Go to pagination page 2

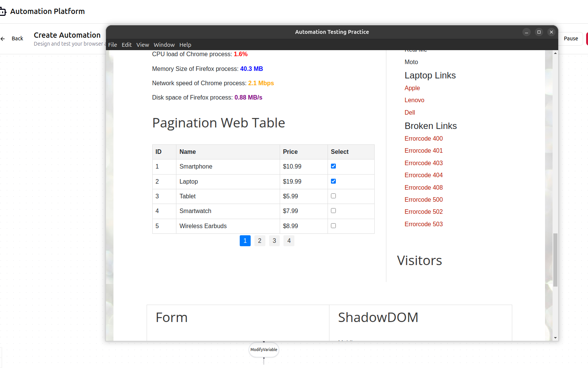(x=260, y=241)
